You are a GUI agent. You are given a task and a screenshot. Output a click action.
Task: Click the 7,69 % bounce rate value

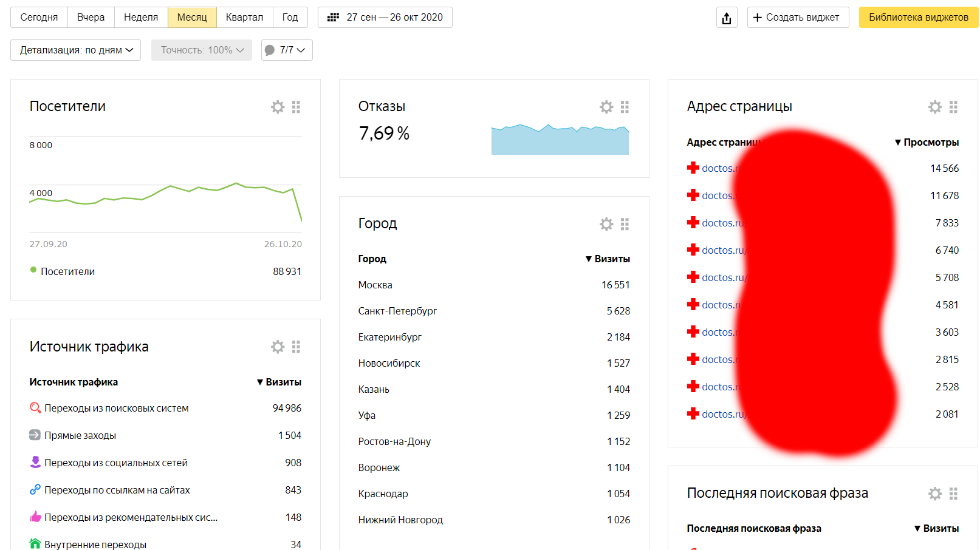pyautogui.click(x=384, y=133)
